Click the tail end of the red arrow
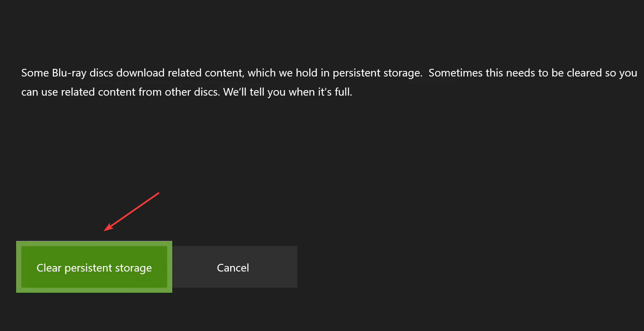Screen dimensions: 644x331 pyautogui.click(x=158, y=193)
